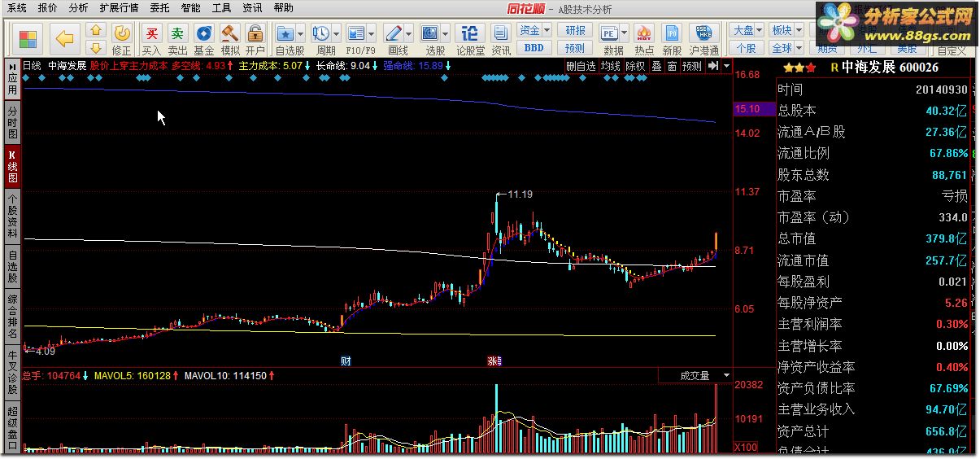Open the 工具 menu
The width and height of the screenshot is (980, 459).
click(221, 8)
